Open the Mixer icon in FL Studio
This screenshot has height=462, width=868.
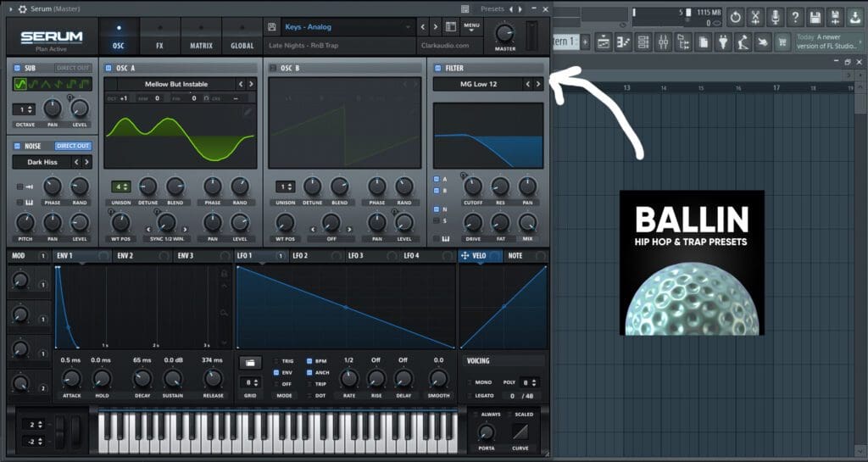click(663, 42)
